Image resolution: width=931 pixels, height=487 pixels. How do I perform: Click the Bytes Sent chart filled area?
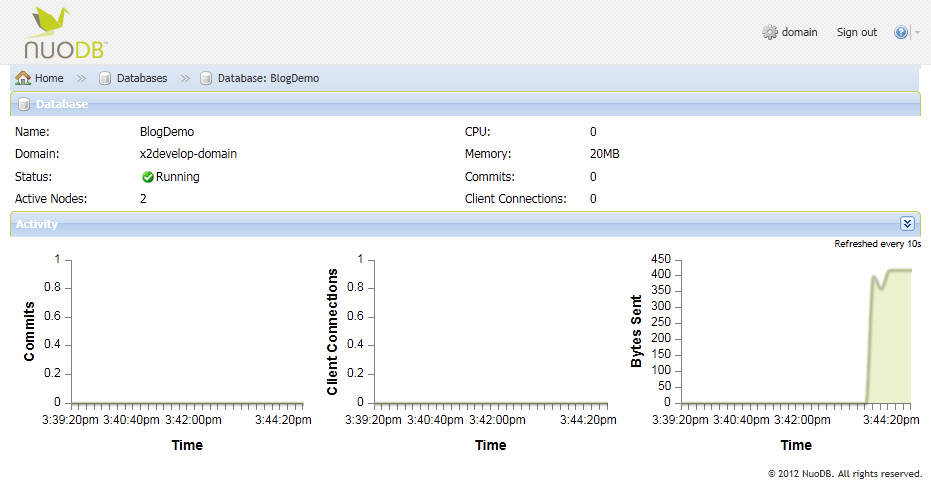click(888, 339)
